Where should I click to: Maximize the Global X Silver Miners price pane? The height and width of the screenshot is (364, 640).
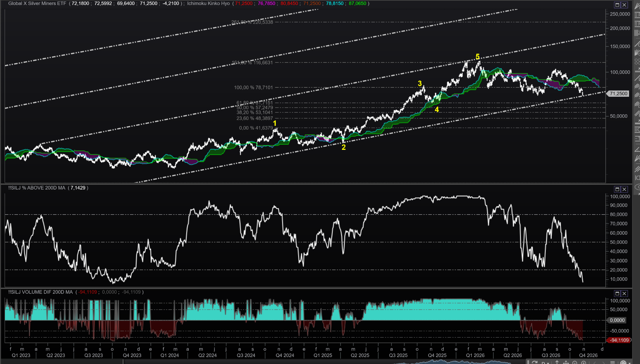click(x=617, y=5)
